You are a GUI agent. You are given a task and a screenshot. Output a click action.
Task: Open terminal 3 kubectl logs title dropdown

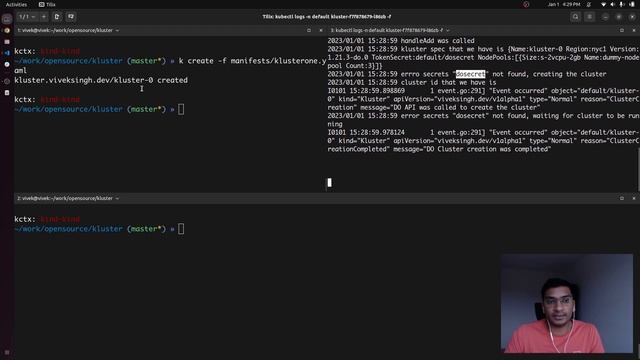coord(390,30)
